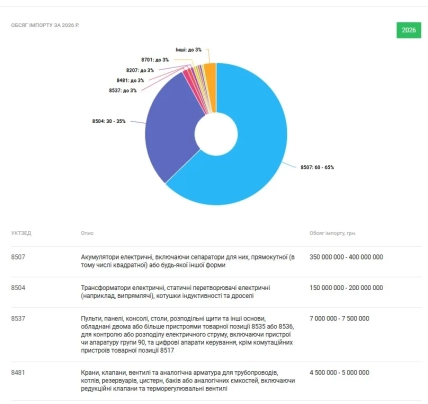Click the 'Акумулятори електричні' description
The width and height of the screenshot is (428, 404).
click(x=188, y=261)
